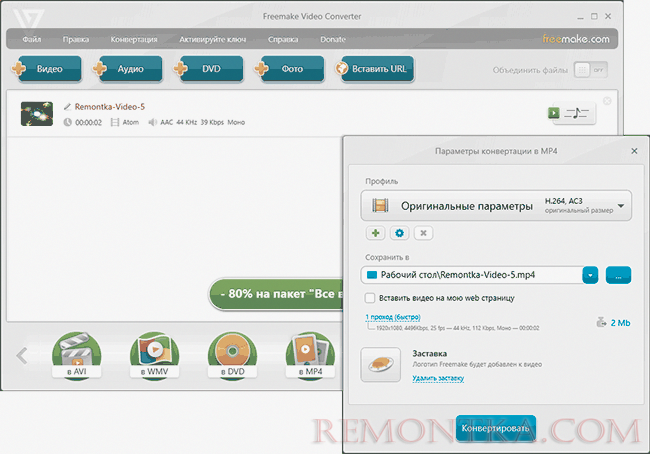Screen dimensions: 650x454
Task: Click the Заставка logo thumbnail
Action: [x=381, y=364]
